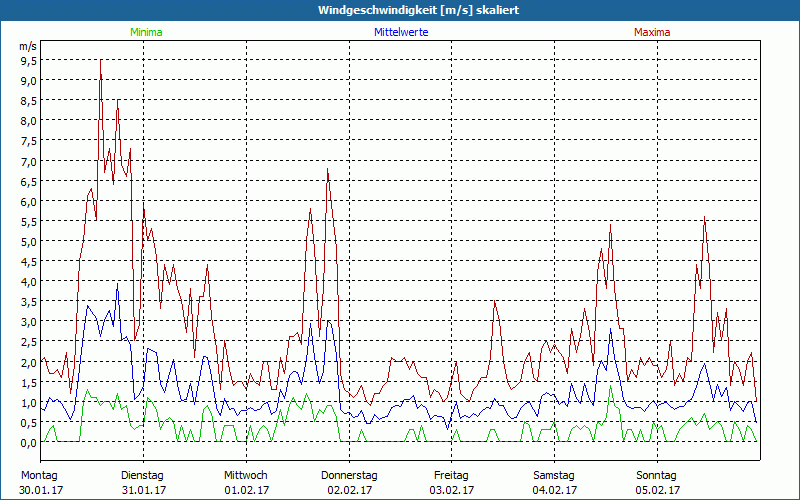Click the 7,5 y-axis value
Viewport: 800px width, 500px height.
tap(29, 141)
